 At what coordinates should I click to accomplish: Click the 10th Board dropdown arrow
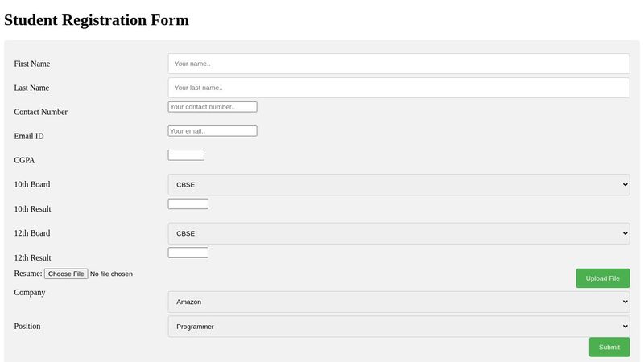[625, 185]
